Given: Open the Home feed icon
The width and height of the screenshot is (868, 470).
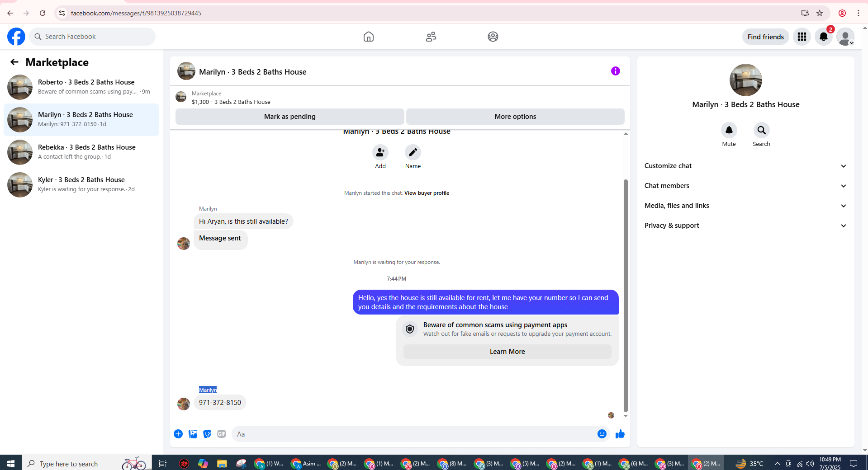Looking at the screenshot, I should 369,37.
